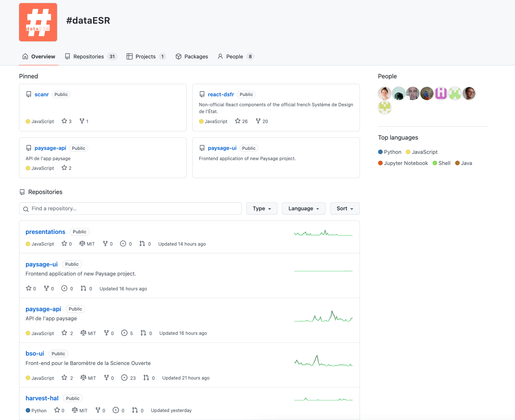Screen dimensions: 515x420
Task: View MIT license of paysage-api list entry
Action: 88,333
